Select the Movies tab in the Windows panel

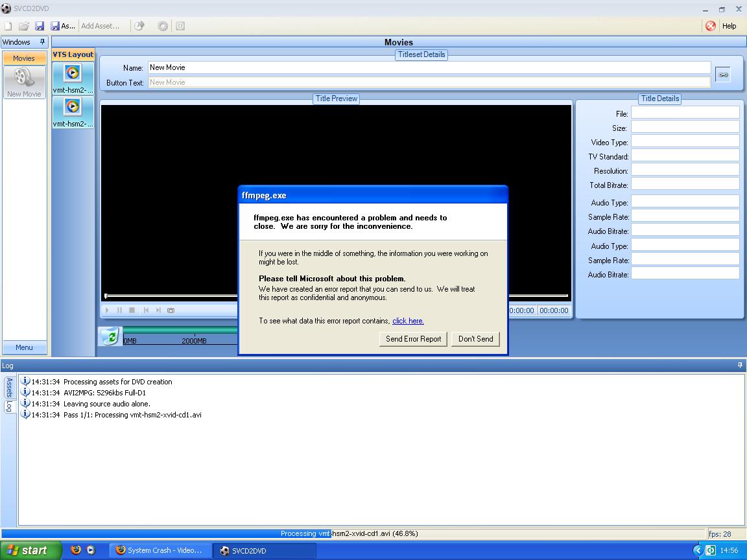(x=24, y=58)
